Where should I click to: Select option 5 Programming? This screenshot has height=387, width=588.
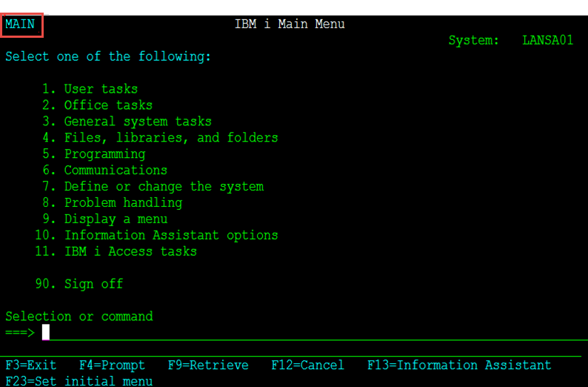pyautogui.click(x=94, y=154)
